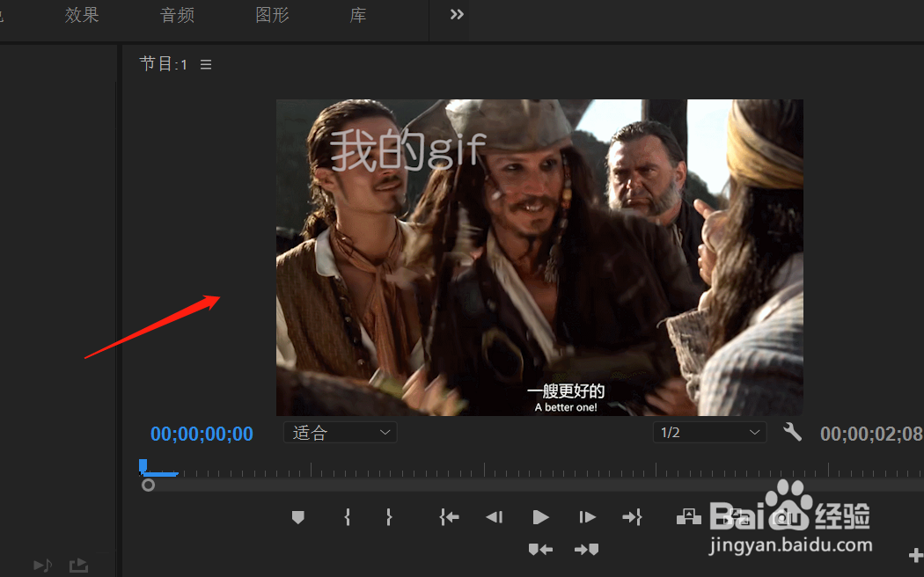Play the program monitor sequence
The height and width of the screenshot is (577, 924).
(x=540, y=517)
